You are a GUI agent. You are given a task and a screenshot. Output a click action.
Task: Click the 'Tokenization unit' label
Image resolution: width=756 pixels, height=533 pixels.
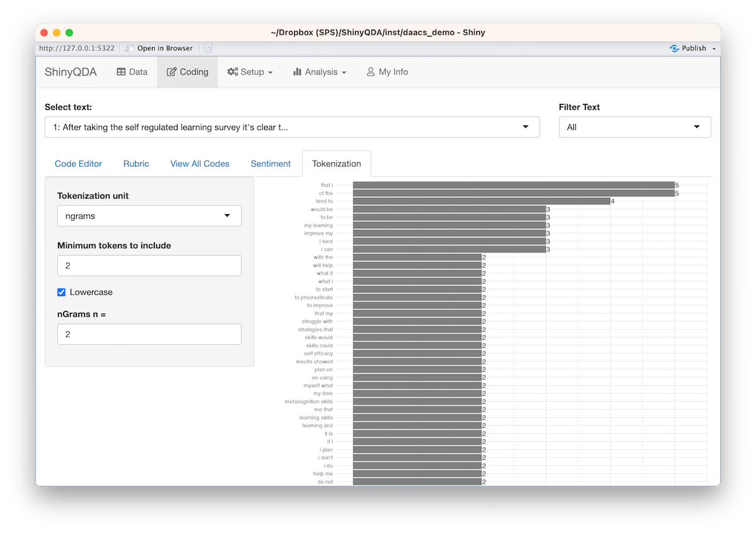(x=93, y=196)
